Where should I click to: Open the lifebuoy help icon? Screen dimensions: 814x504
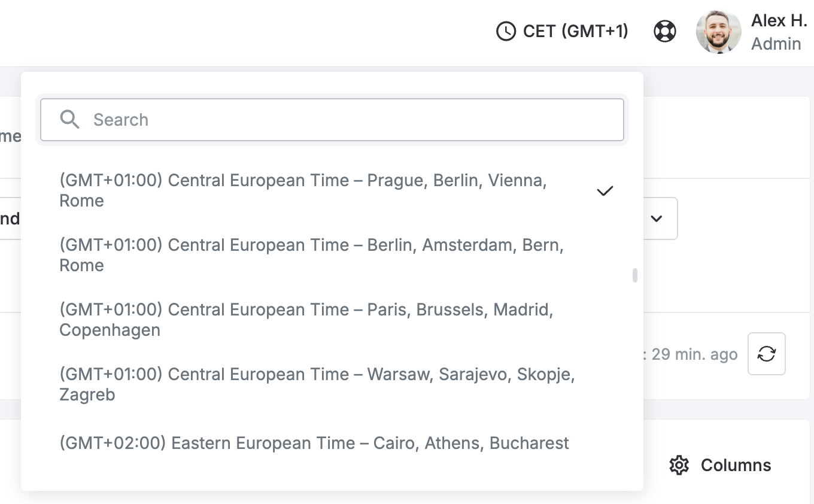[665, 31]
